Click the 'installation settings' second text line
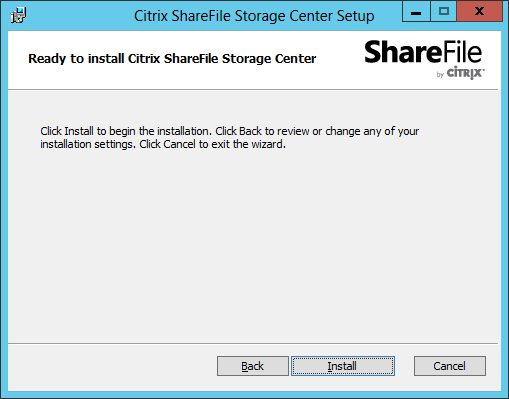509x399 pixels. pyautogui.click(x=163, y=144)
